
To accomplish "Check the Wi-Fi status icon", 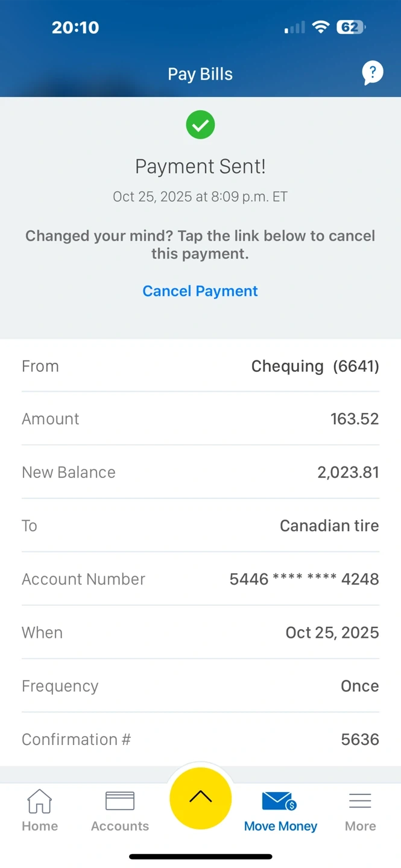I will click(x=321, y=27).
